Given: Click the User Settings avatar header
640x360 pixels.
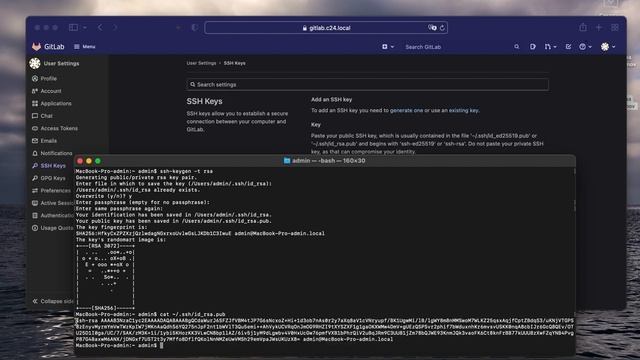Looking at the screenshot, I should pos(54,63).
